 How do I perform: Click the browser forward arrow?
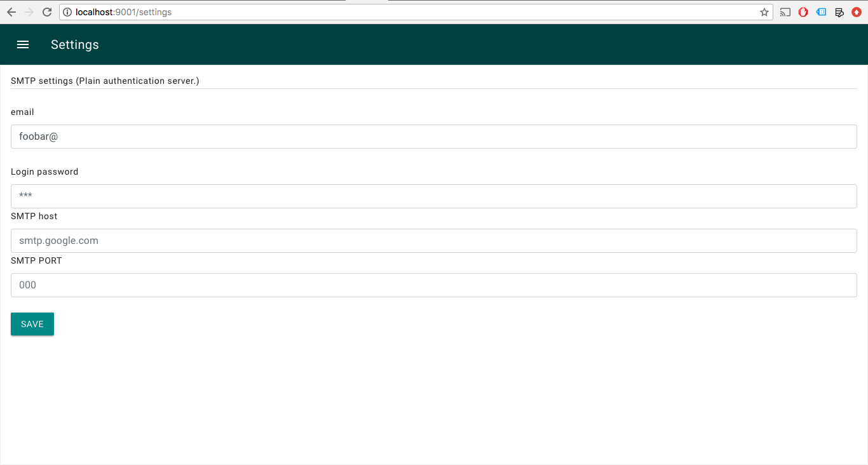click(x=29, y=12)
